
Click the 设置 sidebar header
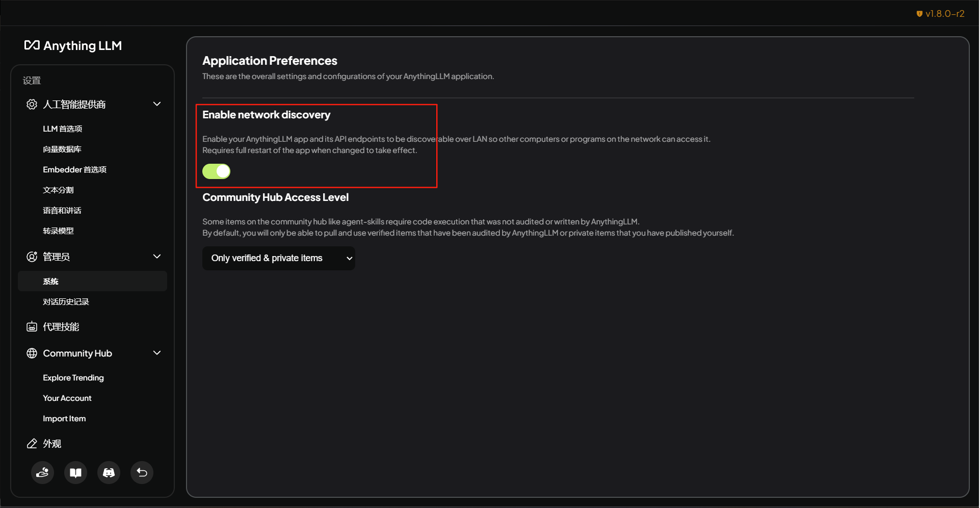pyautogui.click(x=32, y=81)
